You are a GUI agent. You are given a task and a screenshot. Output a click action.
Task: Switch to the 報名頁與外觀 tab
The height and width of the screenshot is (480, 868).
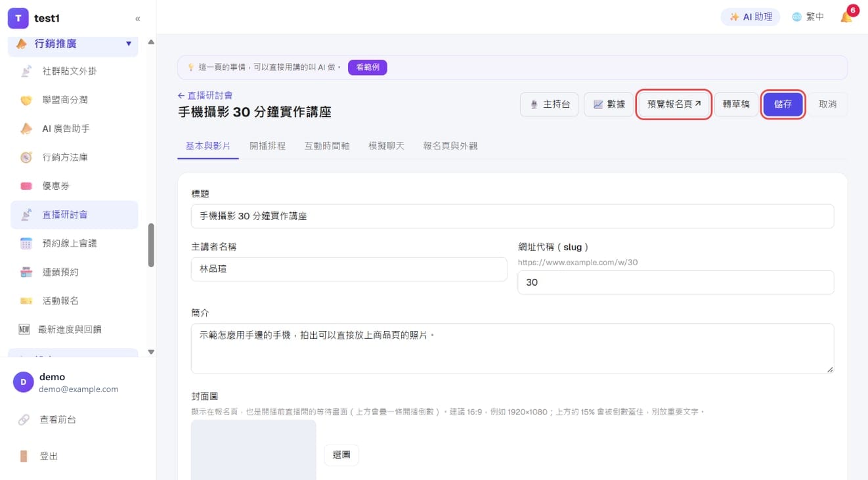click(x=450, y=146)
